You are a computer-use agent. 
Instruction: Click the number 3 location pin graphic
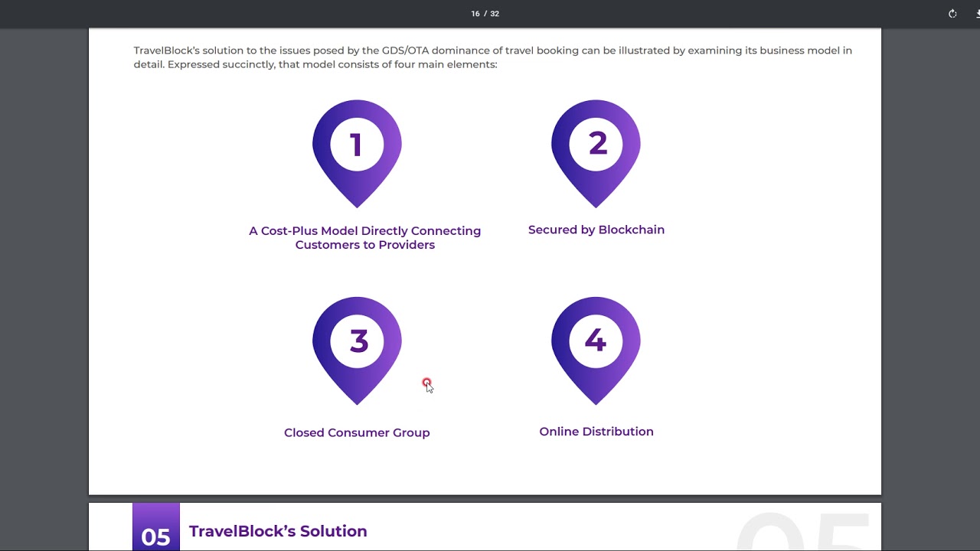click(357, 351)
